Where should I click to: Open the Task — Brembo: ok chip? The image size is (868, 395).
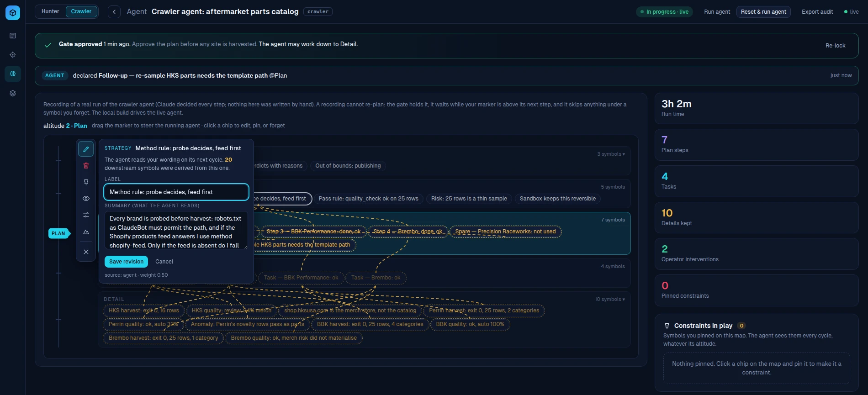tap(376, 278)
